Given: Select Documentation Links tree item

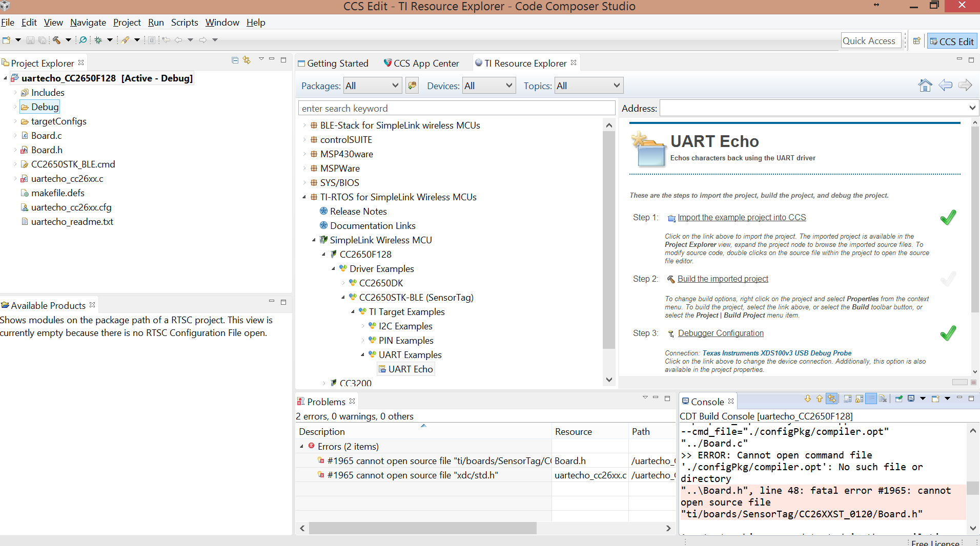Looking at the screenshot, I should coord(367,225).
